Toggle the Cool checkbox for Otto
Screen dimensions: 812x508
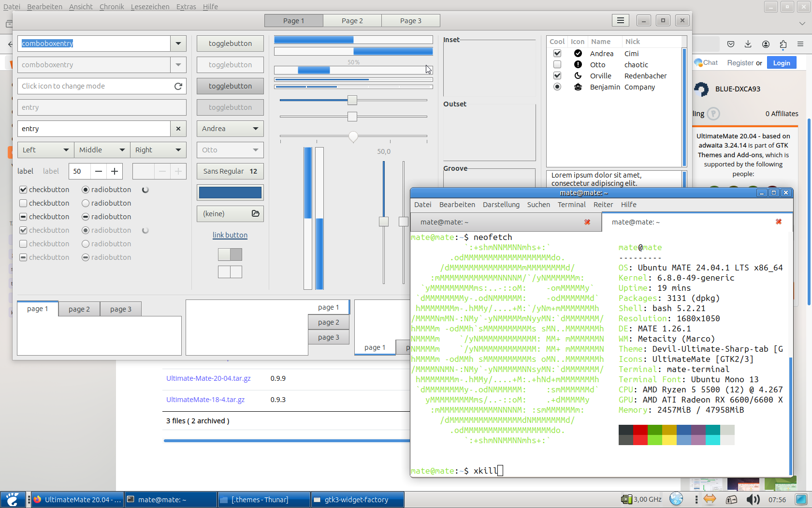coord(557,64)
